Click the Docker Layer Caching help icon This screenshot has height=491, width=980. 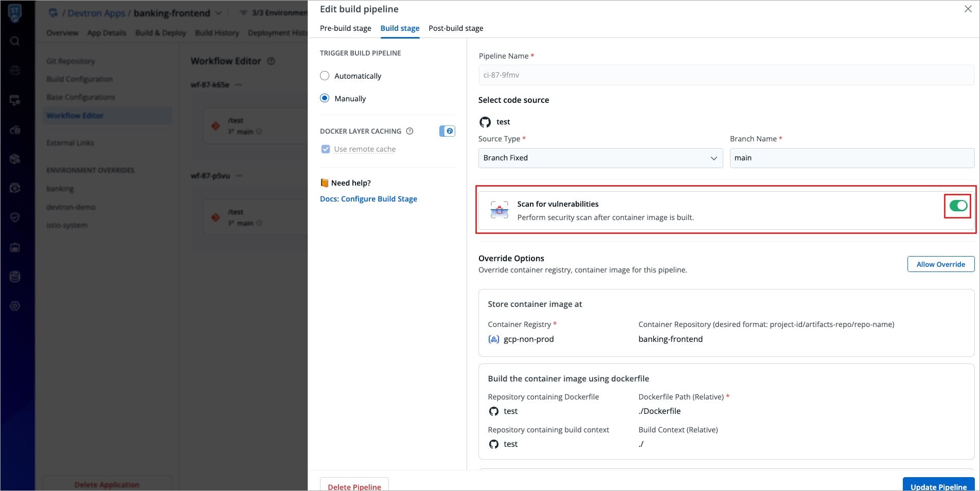pyautogui.click(x=409, y=131)
